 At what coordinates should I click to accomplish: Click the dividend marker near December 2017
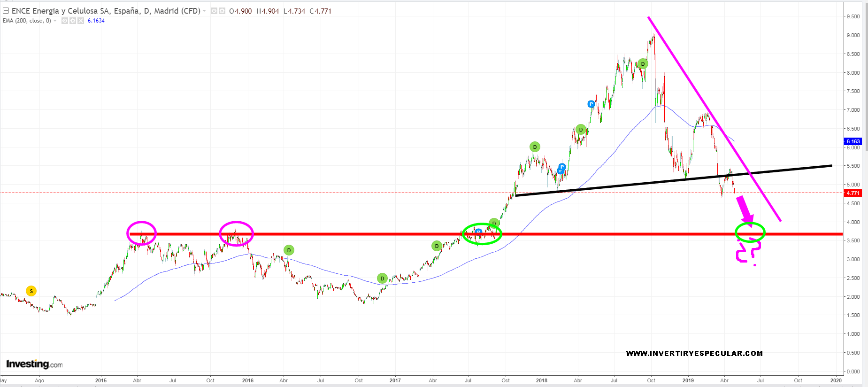point(535,147)
